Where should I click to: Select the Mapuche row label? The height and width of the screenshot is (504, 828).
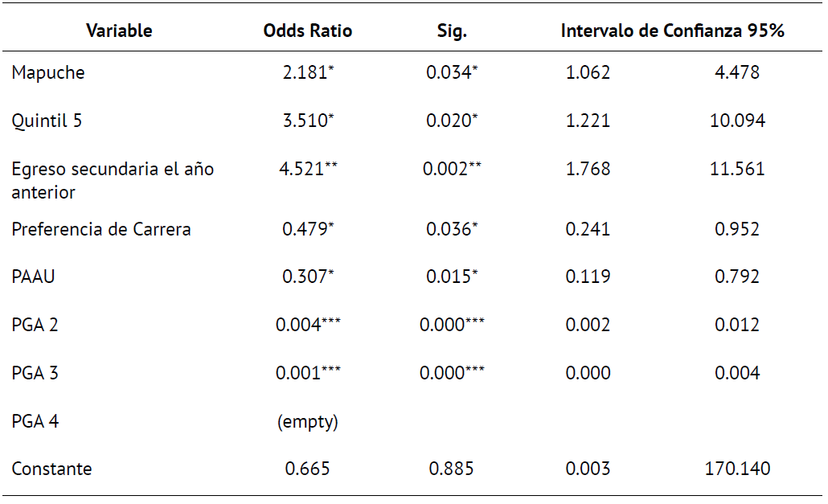[48, 73]
